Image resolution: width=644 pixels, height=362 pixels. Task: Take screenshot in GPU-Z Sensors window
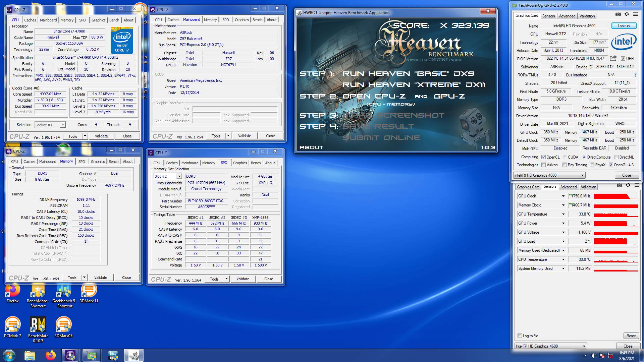pyautogui.click(x=619, y=185)
